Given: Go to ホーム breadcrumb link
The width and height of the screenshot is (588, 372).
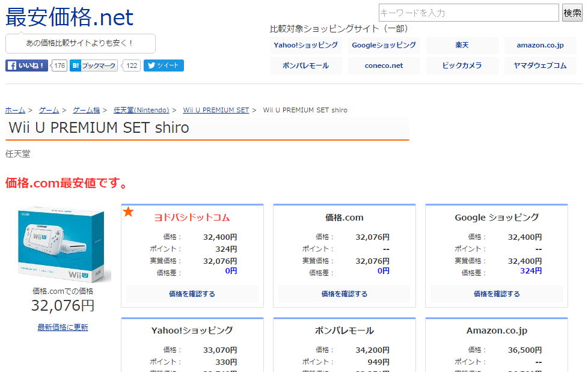Looking at the screenshot, I should click(15, 110).
